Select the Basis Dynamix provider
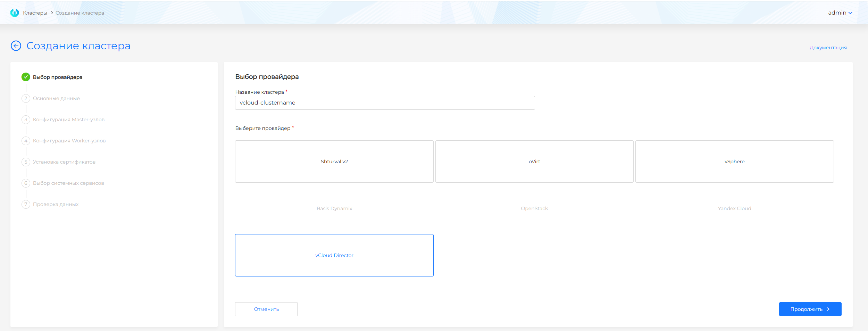Viewport: 868px width, 331px height. 334,208
